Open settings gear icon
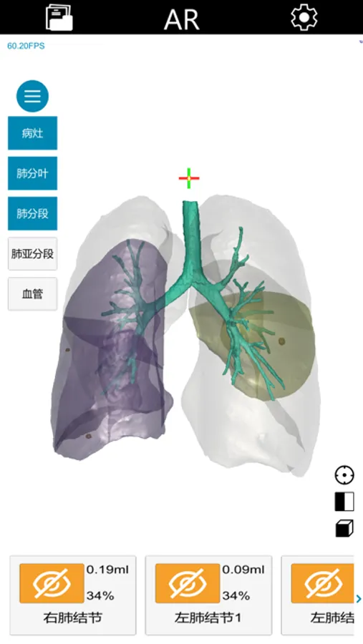 [304, 17]
